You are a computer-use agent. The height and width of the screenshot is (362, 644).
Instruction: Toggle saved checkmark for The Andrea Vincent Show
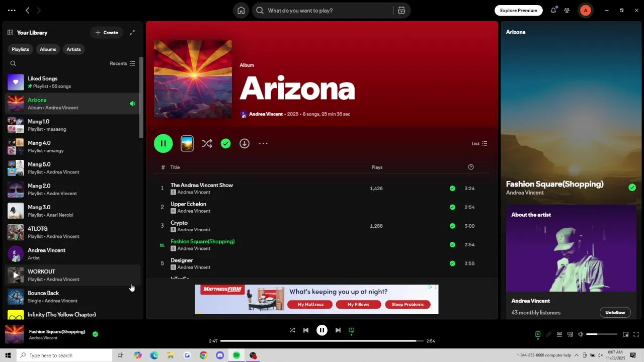[x=452, y=189]
